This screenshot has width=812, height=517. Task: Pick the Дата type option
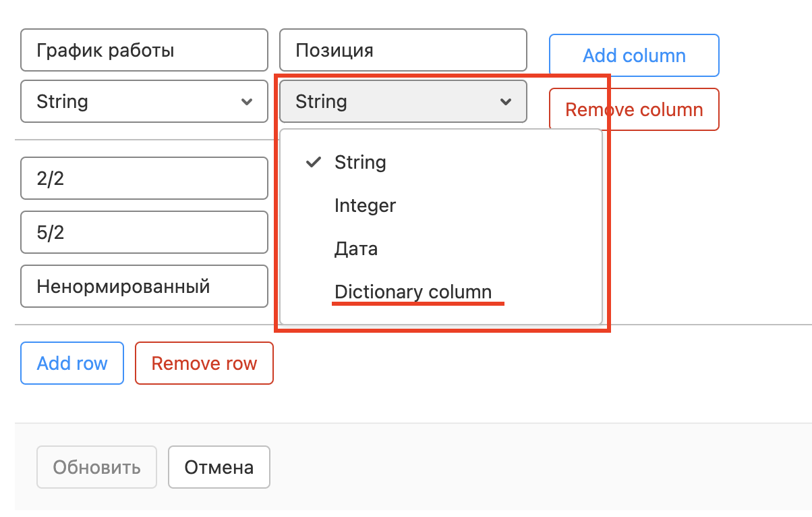356,249
